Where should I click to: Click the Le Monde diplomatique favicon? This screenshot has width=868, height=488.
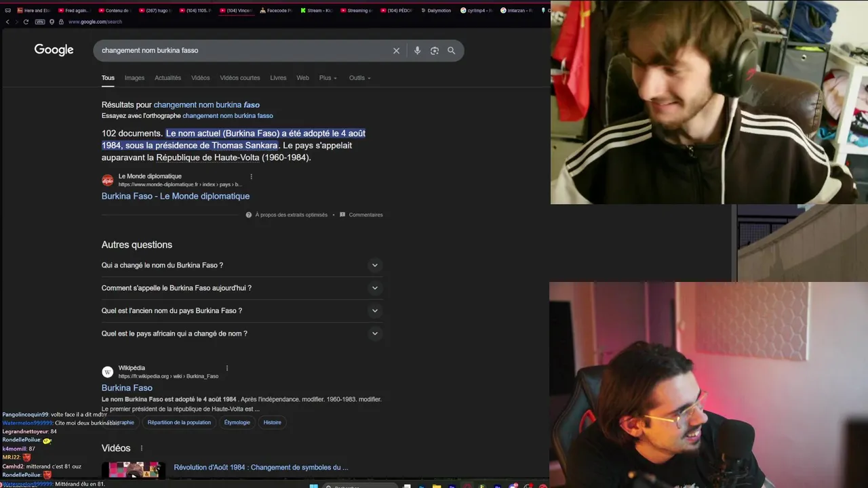107,180
